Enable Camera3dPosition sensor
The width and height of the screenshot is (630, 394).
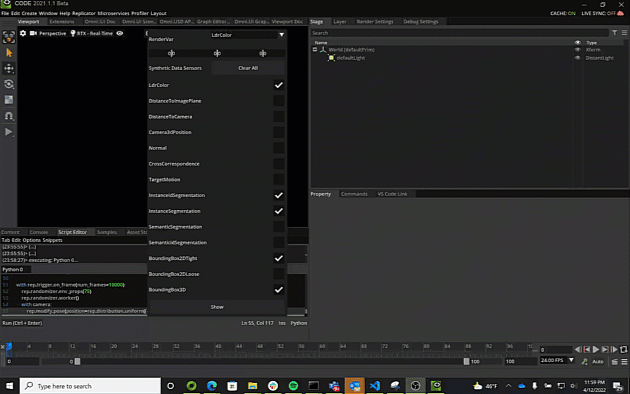pyautogui.click(x=278, y=132)
